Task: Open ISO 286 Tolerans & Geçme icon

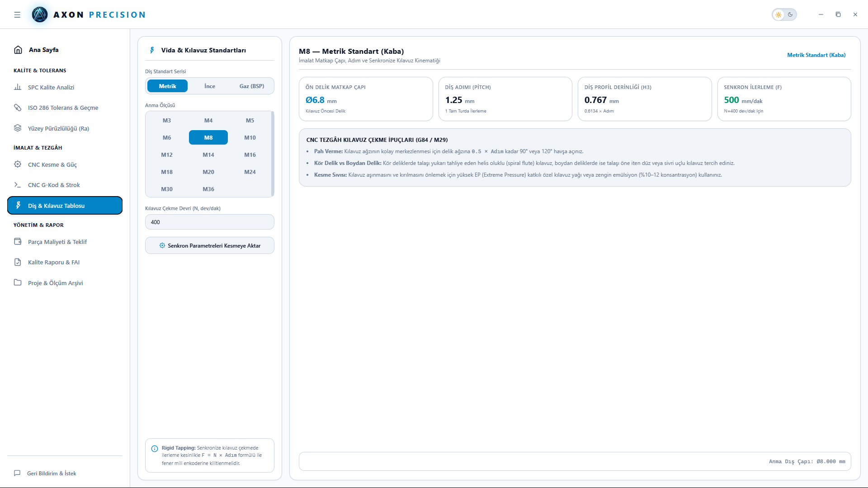Action: click(x=18, y=108)
